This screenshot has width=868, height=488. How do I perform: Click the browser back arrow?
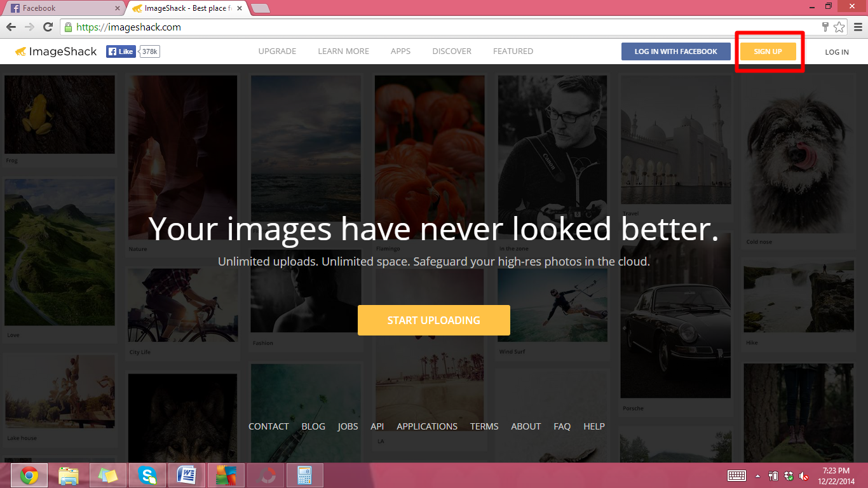pyautogui.click(x=11, y=27)
